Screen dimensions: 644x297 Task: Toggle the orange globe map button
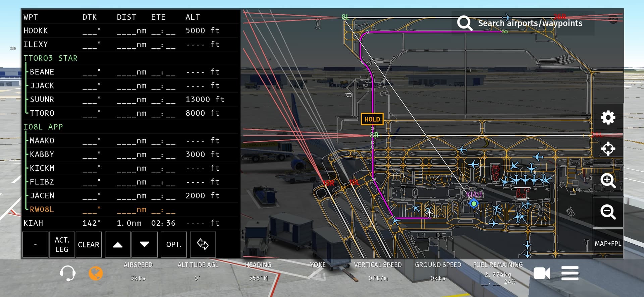coord(96,273)
